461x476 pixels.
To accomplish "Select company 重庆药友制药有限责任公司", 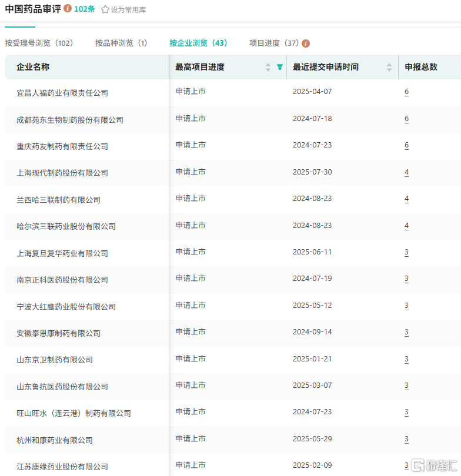I will pos(62,147).
